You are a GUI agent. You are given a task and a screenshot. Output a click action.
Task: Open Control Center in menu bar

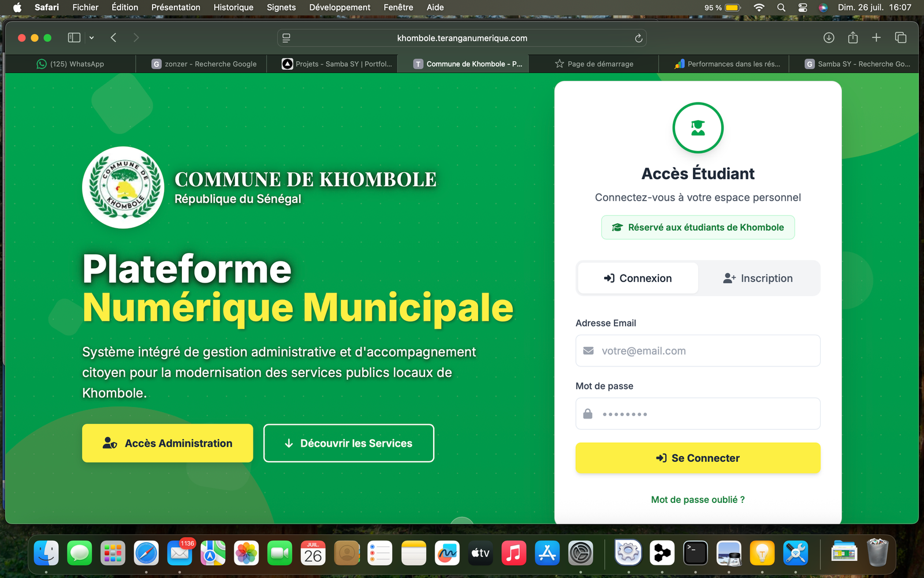pyautogui.click(x=803, y=8)
